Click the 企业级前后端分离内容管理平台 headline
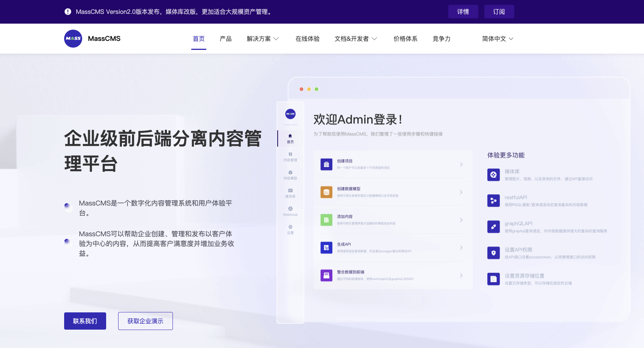Image resolution: width=644 pixels, height=348 pixels. click(163, 151)
